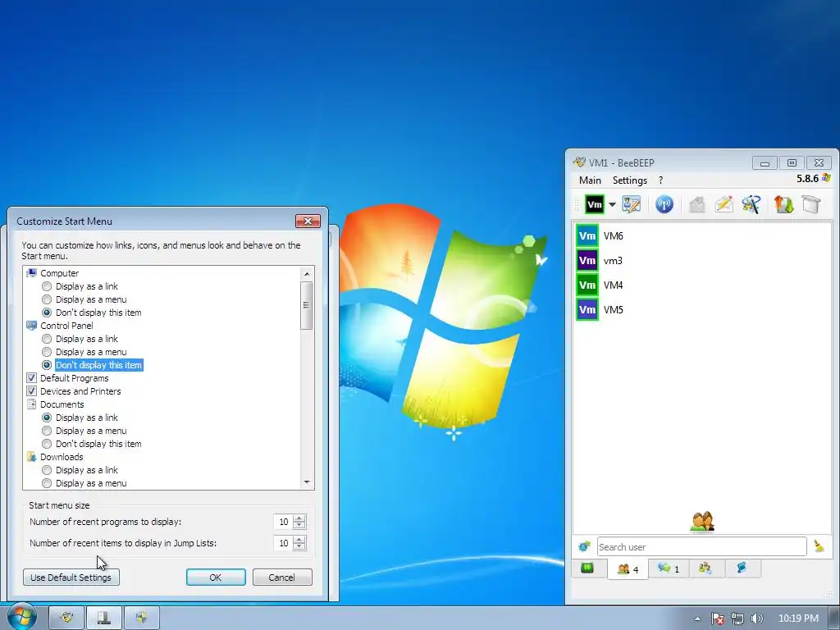This screenshot has height=630, width=840.
Task: Click the VM1 user avatar in BeeBEEP toolbar
Action: (x=594, y=204)
